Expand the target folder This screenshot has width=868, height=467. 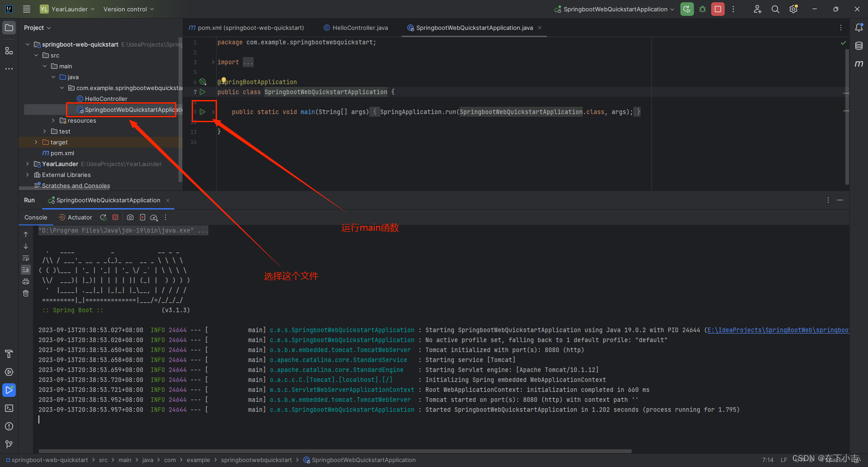36,142
